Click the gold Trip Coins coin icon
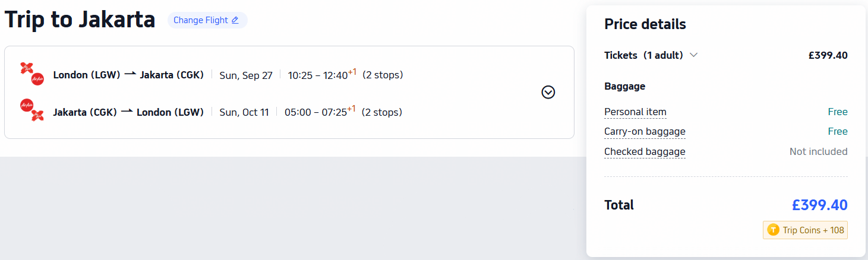Viewport: 868px width, 260px height. pos(773,230)
